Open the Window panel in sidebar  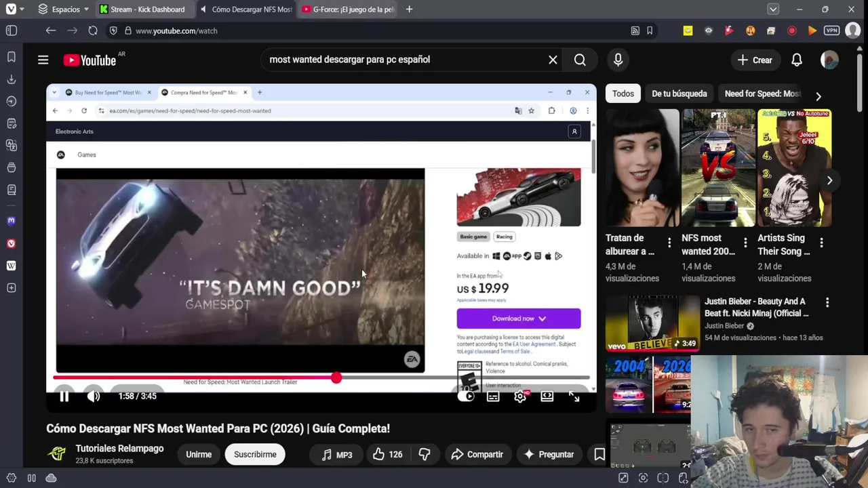point(12,167)
